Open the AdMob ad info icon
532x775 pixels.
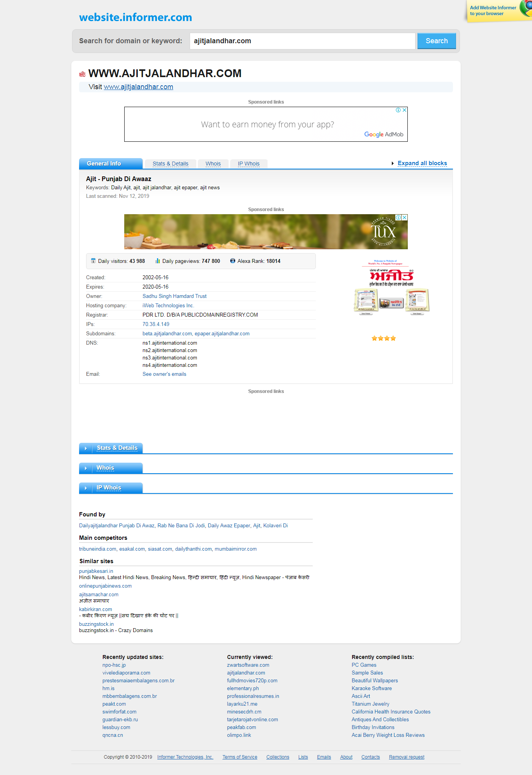[398, 110]
